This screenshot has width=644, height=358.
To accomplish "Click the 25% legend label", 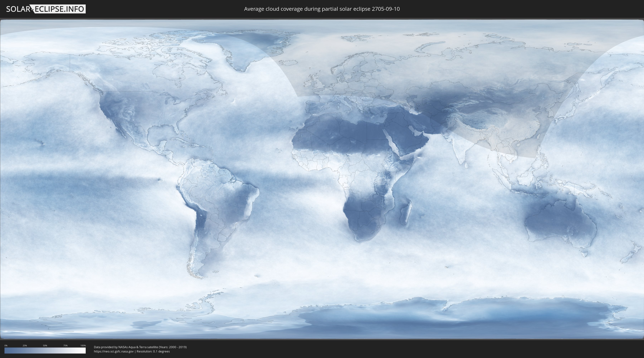I will (x=25, y=345).
